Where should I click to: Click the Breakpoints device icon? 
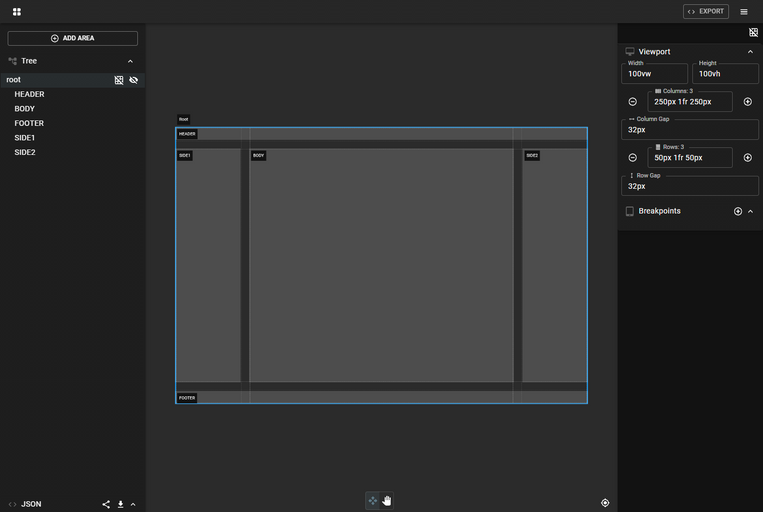coord(630,211)
